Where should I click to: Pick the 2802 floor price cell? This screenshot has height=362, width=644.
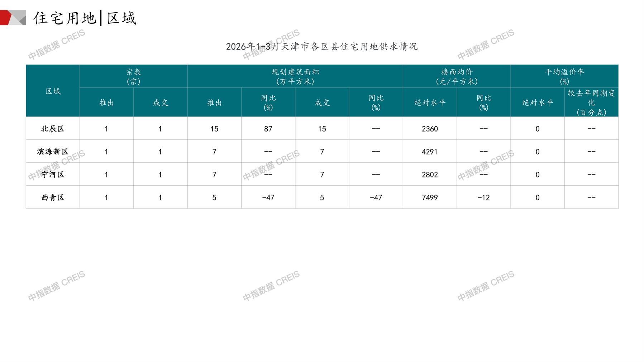pos(429,175)
